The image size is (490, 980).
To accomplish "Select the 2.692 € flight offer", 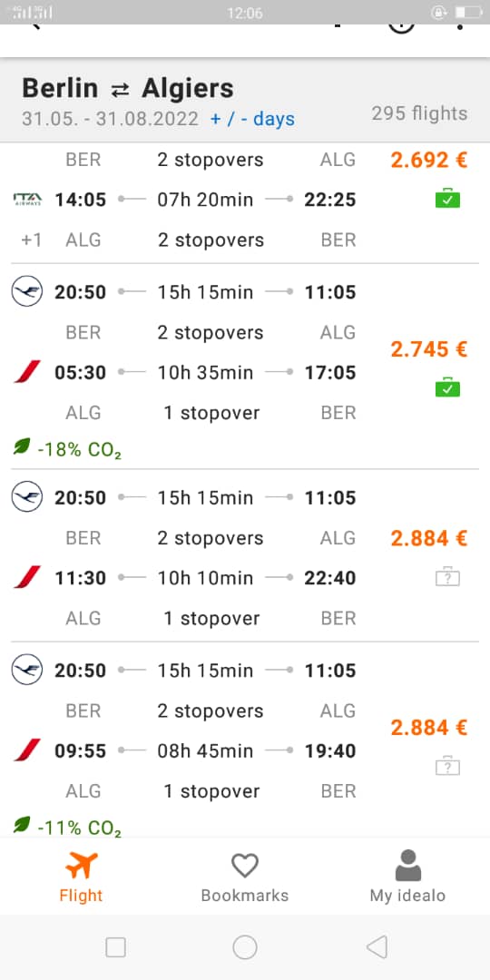I will 245,200.
